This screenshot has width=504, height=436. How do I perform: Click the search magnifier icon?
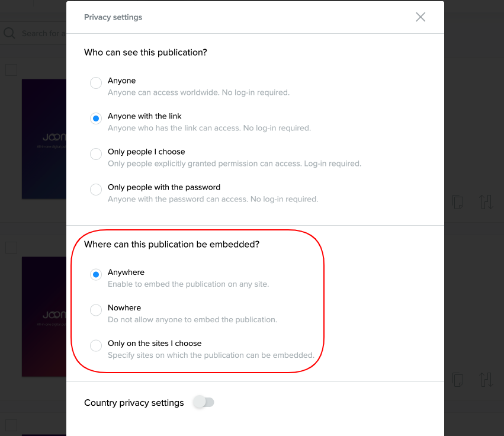tap(9, 33)
